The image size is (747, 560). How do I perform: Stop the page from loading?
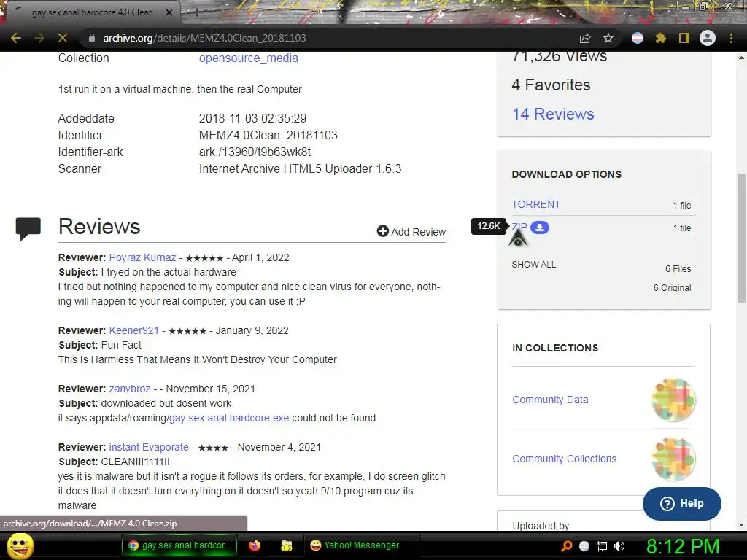pyautogui.click(x=63, y=38)
